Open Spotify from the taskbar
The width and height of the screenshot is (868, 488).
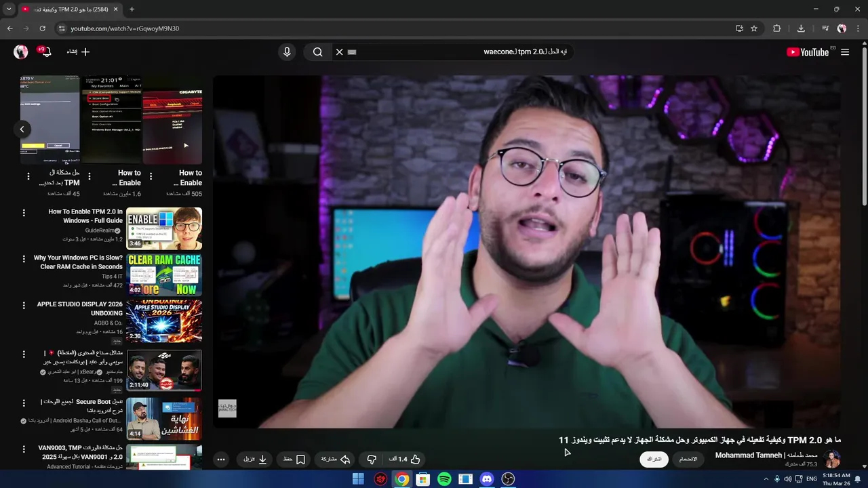click(x=444, y=479)
